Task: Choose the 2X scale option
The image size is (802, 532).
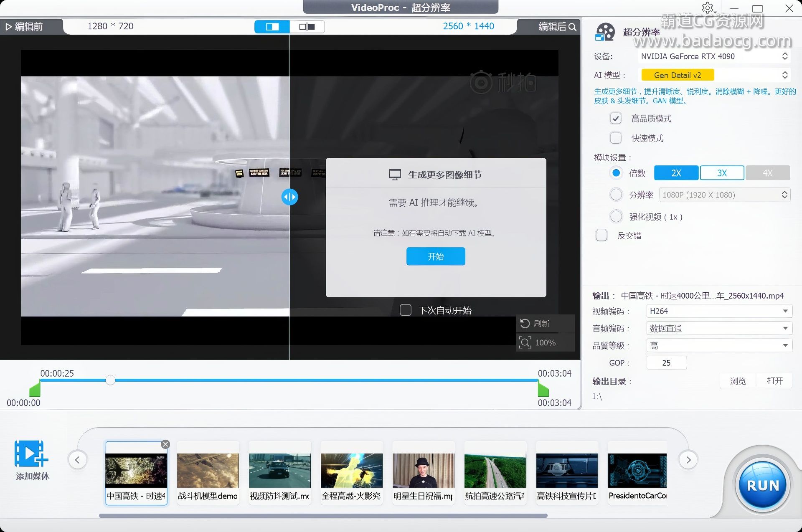Action: point(676,173)
